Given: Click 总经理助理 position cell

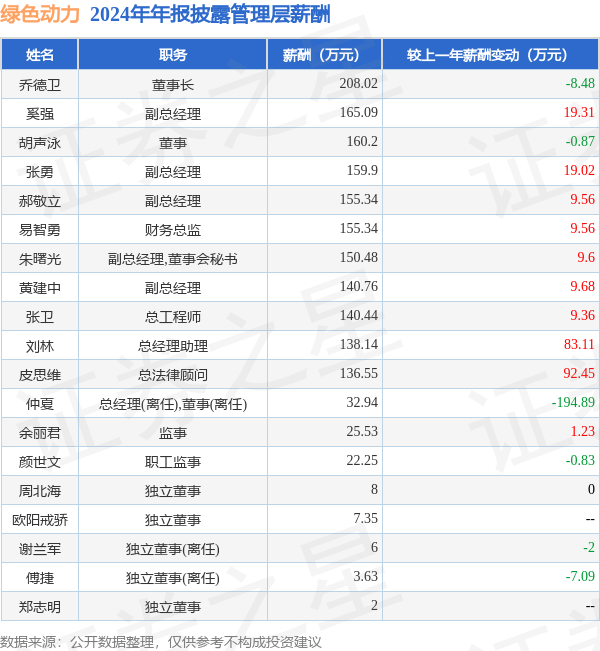Looking at the screenshot, I should tap(173, 346).
